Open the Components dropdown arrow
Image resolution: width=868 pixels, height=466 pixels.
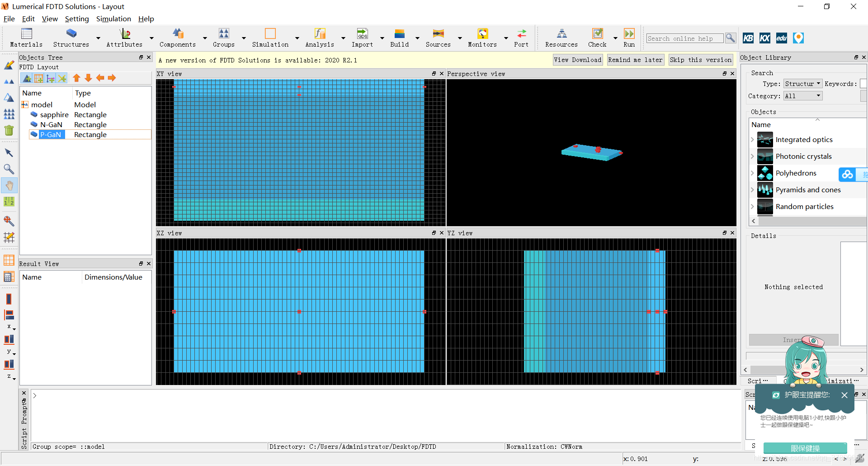(x=205, y=38)
